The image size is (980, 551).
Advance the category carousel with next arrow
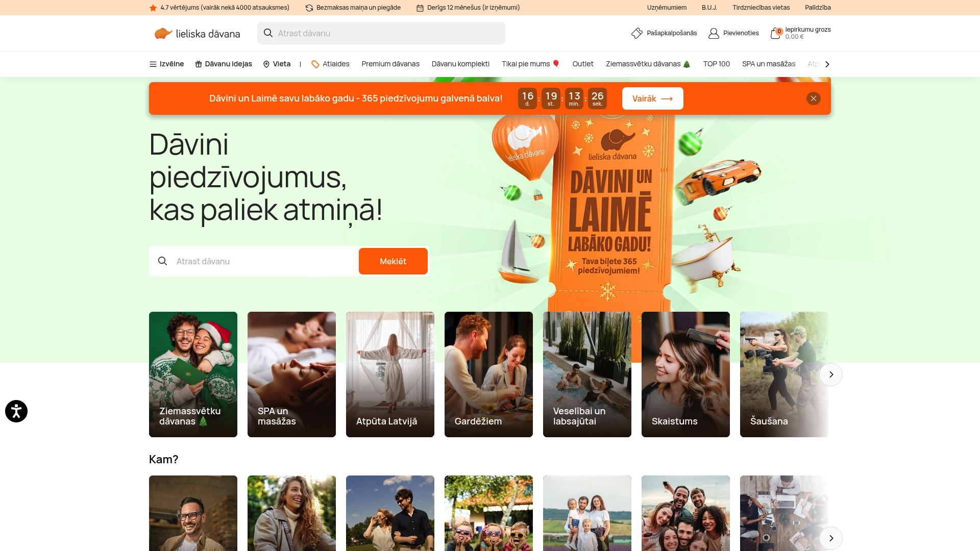point(831,374)
